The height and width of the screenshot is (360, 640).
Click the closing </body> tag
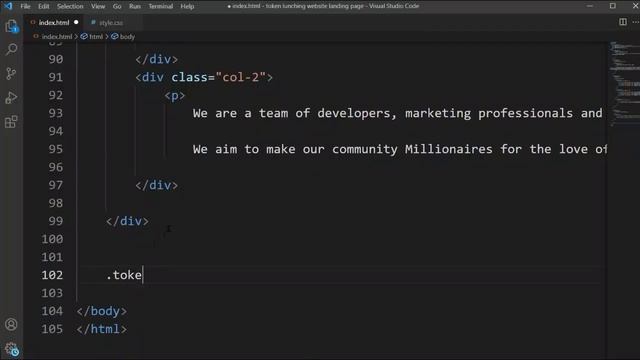[x=102, y=311]
